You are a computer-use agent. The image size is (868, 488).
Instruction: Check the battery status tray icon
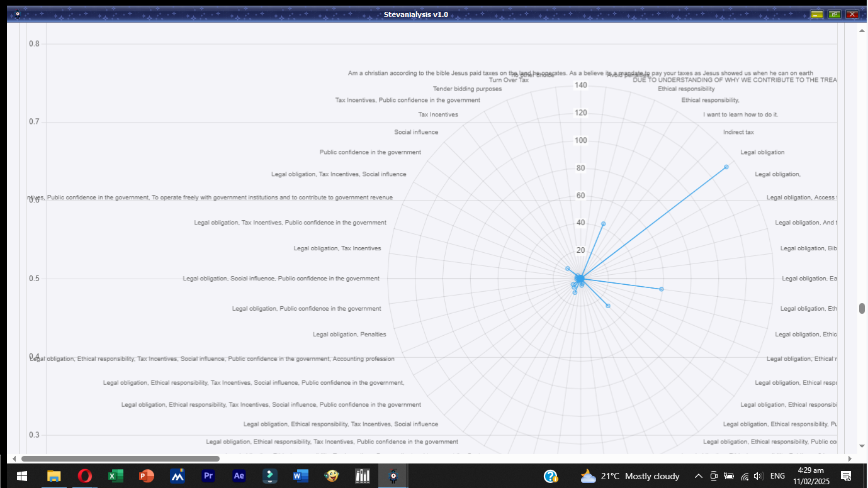(x=729, y=476)
